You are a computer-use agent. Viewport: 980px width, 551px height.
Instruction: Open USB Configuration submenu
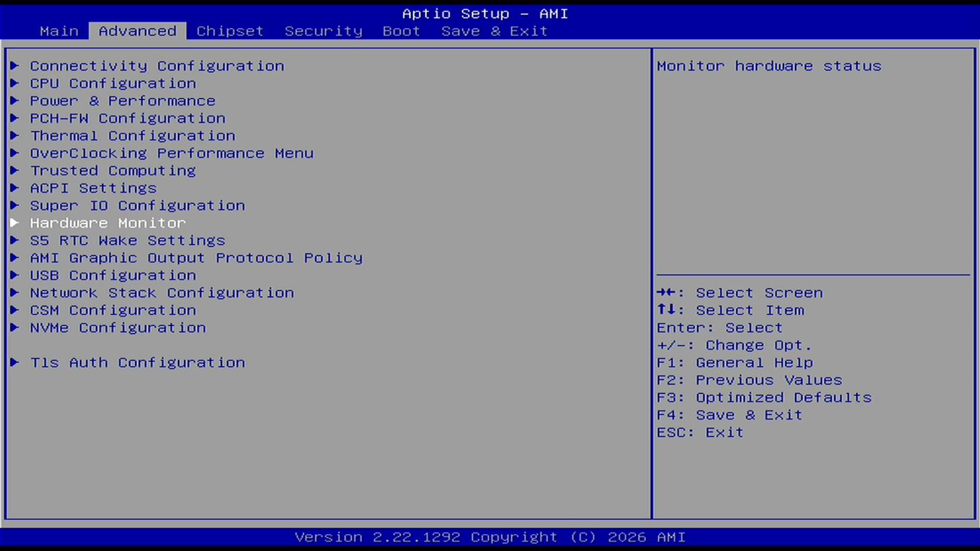[x=113, y=276]
